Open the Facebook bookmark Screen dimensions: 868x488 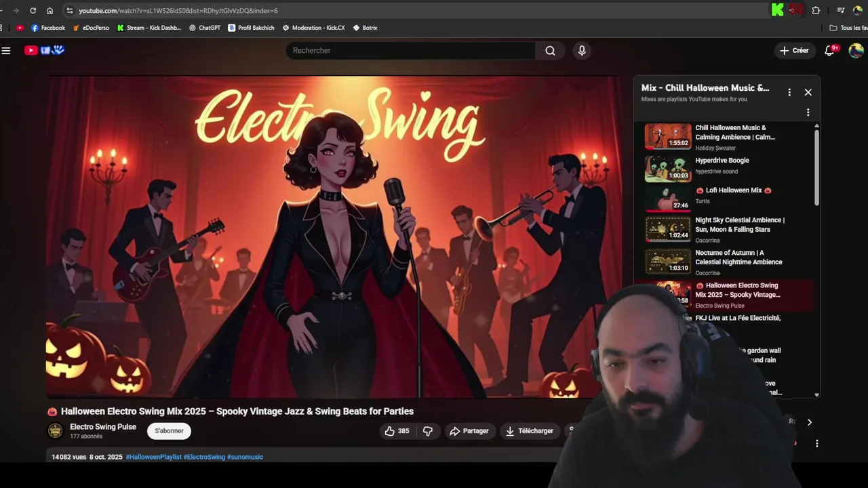48,28
